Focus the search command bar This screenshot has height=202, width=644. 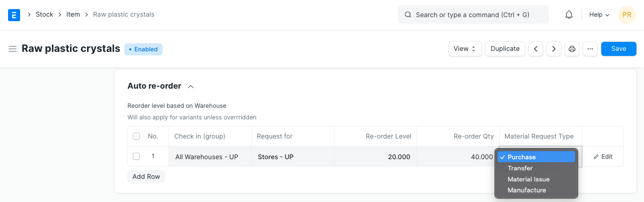[473, 15]
